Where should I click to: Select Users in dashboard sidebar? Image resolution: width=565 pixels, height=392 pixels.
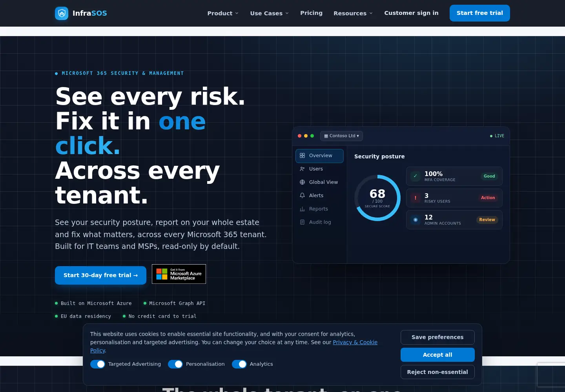click(x=319, y=169)
